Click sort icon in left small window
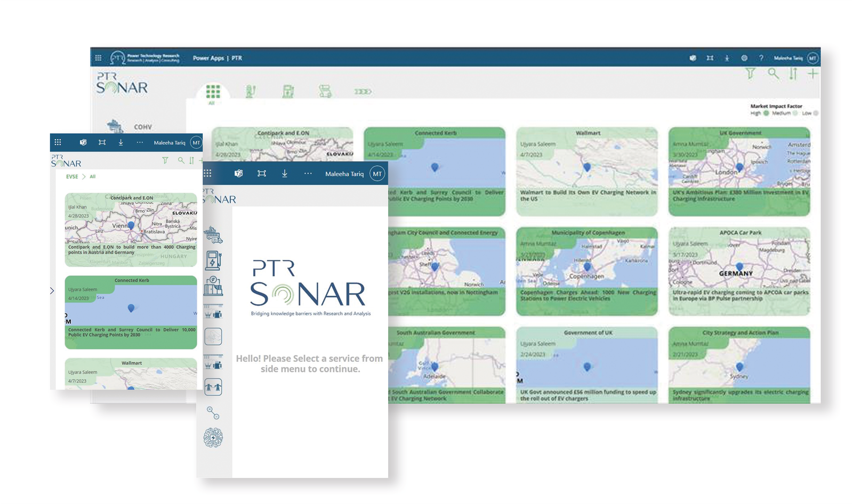 pos(192,160)
